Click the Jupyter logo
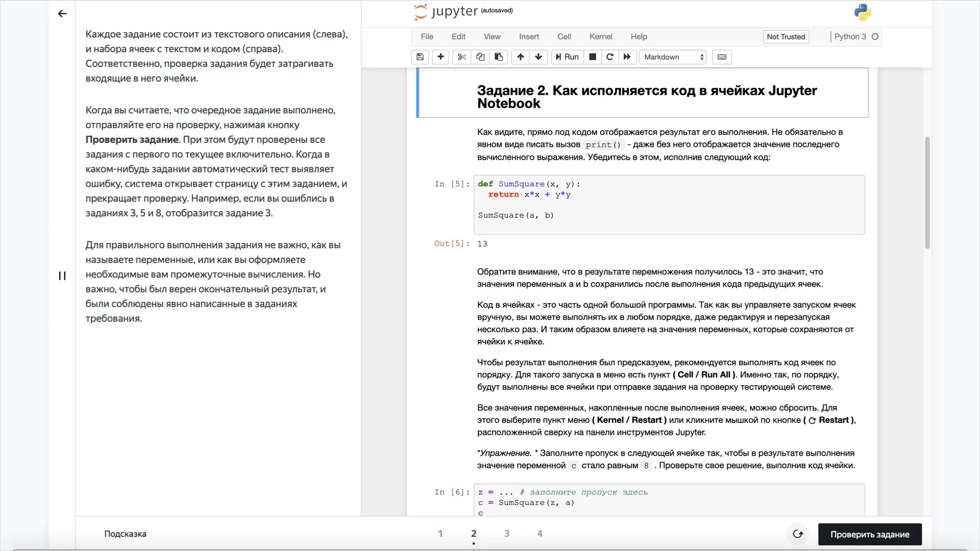The image size is (980, 551). (446, 12)
